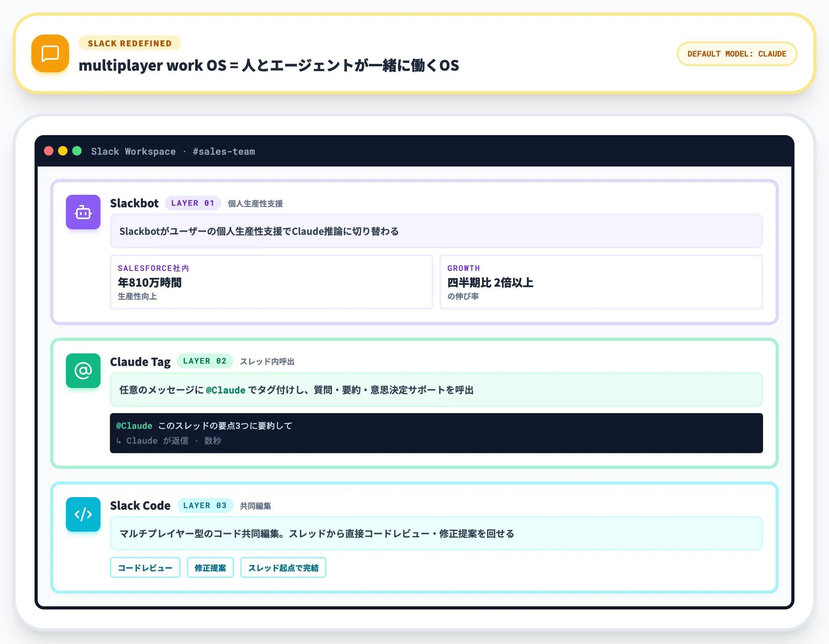Click the yellow window minimize dot

(63, 151)
